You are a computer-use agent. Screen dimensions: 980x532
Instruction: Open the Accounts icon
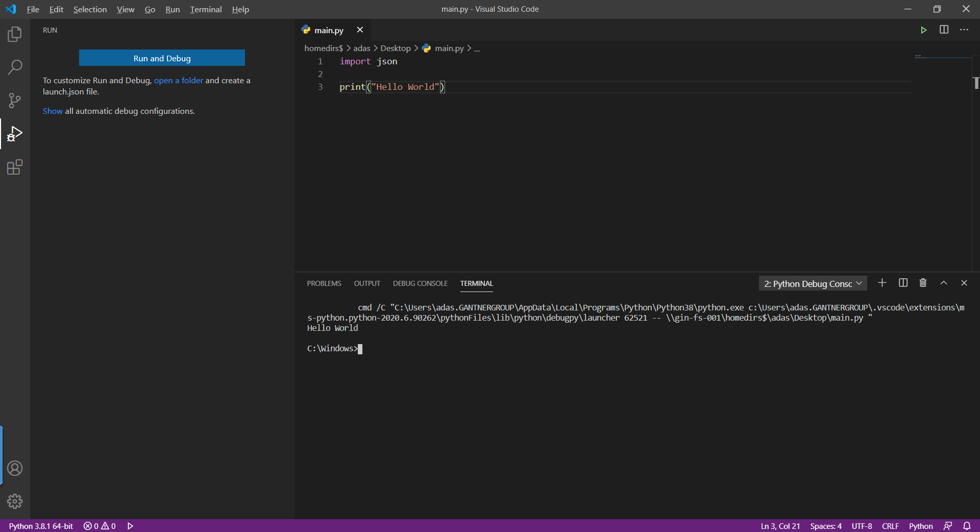(15, 468)
